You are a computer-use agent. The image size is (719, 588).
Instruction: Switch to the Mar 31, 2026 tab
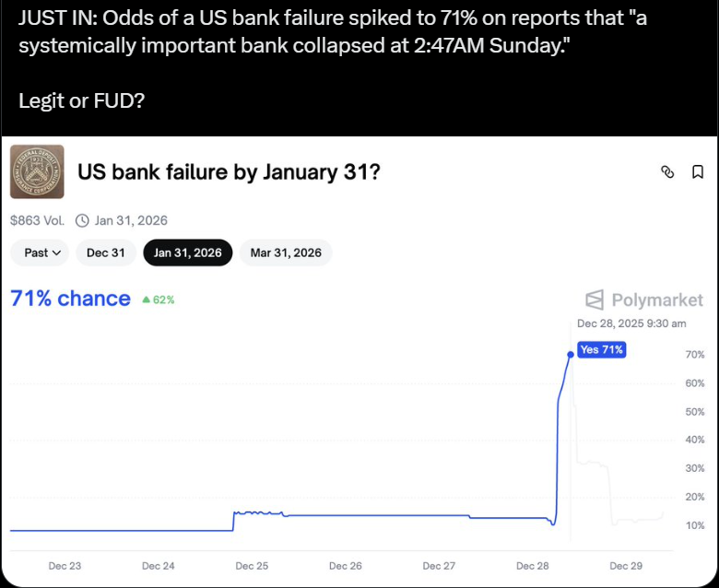tap(286, 253)
